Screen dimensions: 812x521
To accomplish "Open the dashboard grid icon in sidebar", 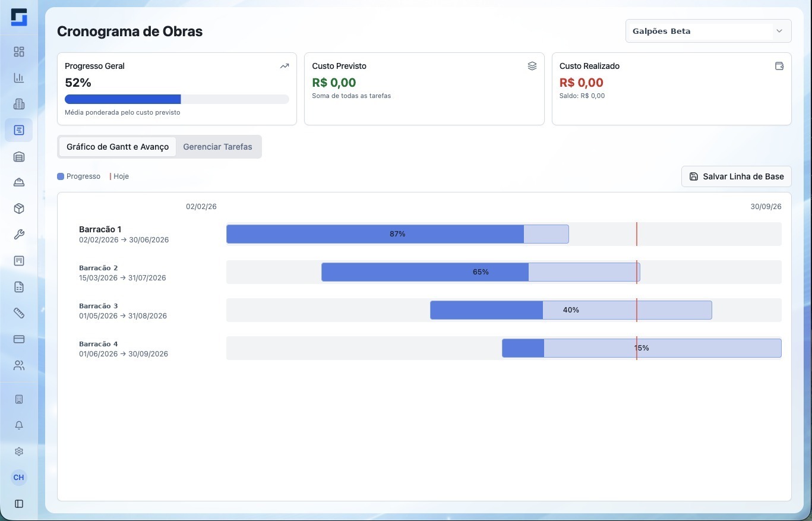I will click(x=19, y=52).
